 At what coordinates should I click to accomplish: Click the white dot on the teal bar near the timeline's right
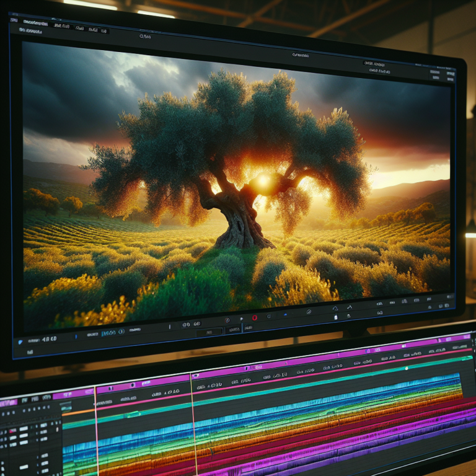point(407,369)
